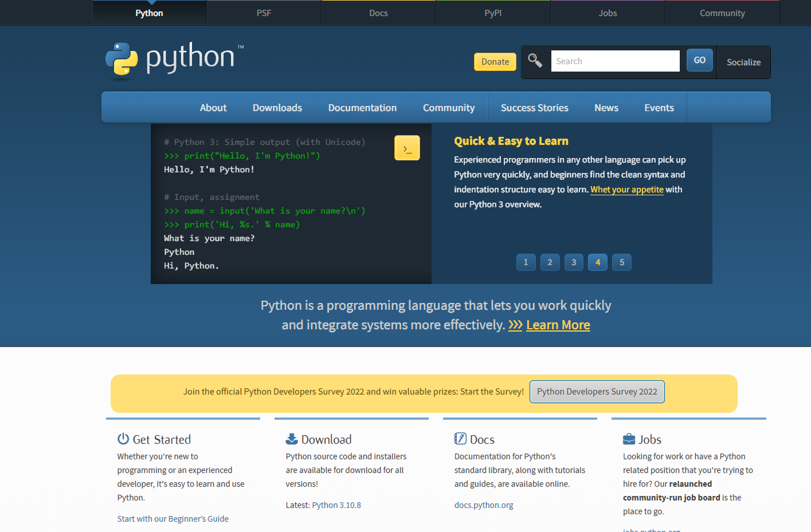The image size is (811, 532).
Task: Open the Community menu in the navigation bar
Action: click(449, 107)
